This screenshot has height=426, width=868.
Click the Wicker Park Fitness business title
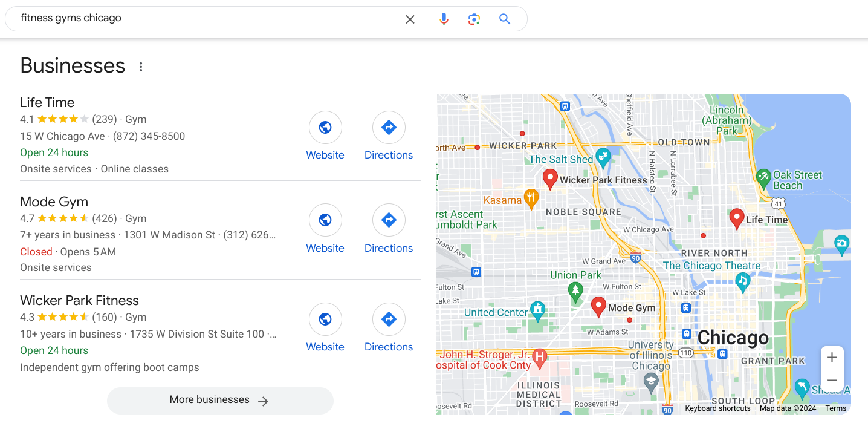pyautogui.click(x=79, y=300)
